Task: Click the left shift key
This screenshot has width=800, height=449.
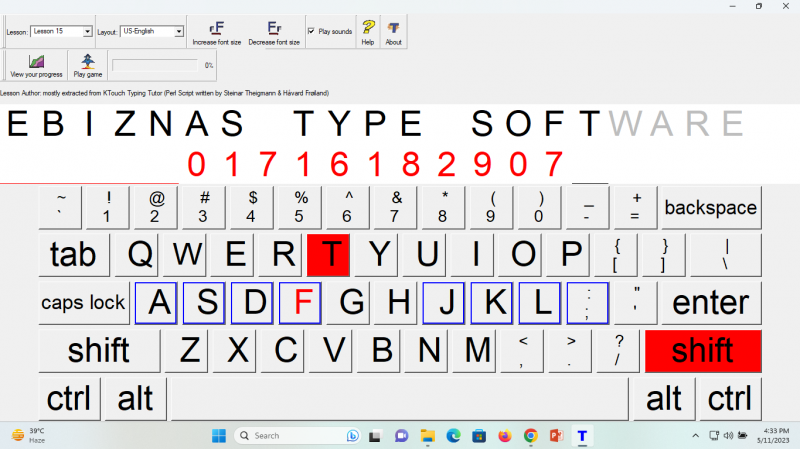Action: [99, 351]
